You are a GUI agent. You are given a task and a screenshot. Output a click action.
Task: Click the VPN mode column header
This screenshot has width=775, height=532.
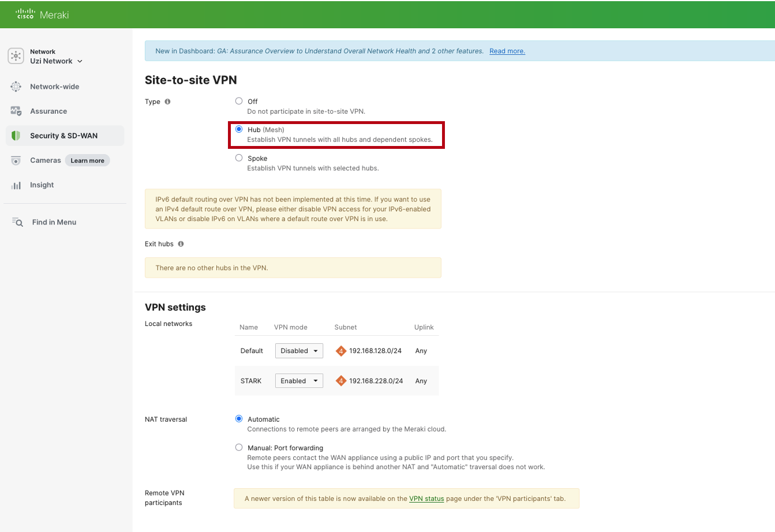click(291, 327)
